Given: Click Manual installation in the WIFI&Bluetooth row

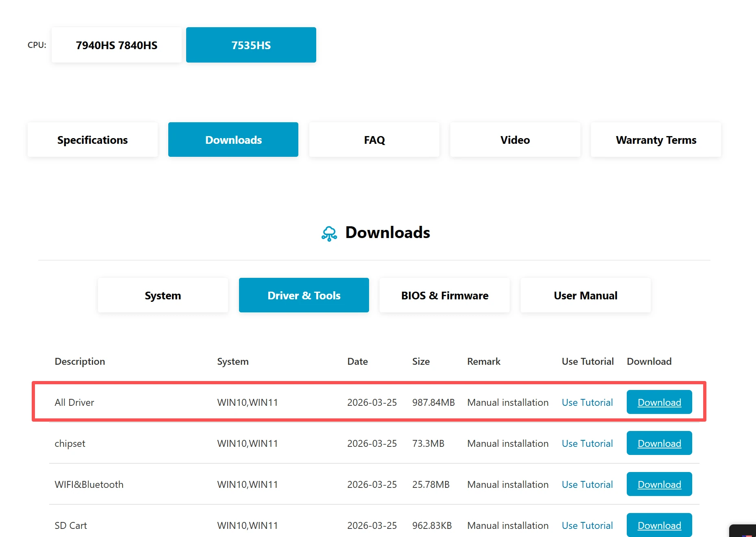Looking at the screenshot, I should coord(508,485).
